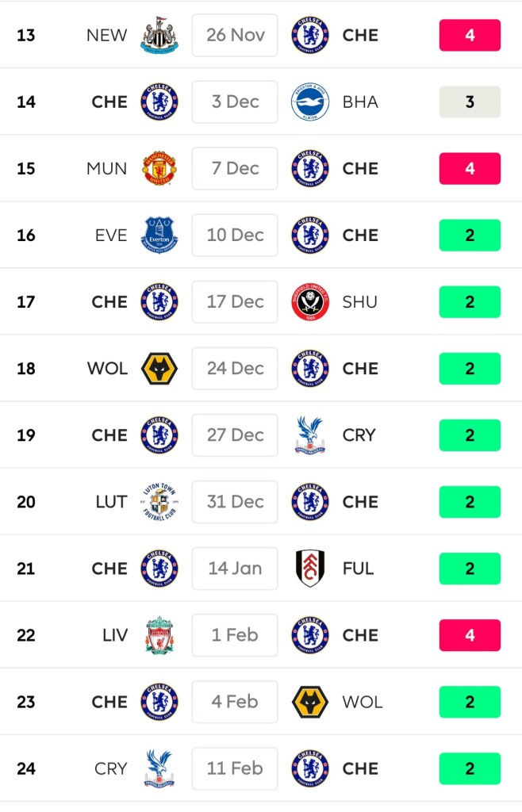Click the Manchester United club crest
Screen dimensions: 522x812
pos(159,169)
